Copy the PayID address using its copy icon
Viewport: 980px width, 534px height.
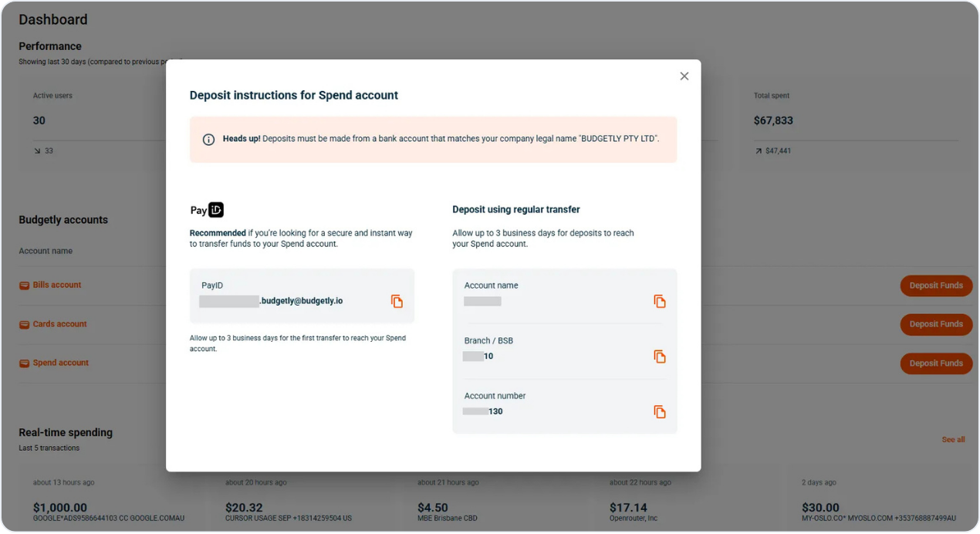(x=397, y=301)
